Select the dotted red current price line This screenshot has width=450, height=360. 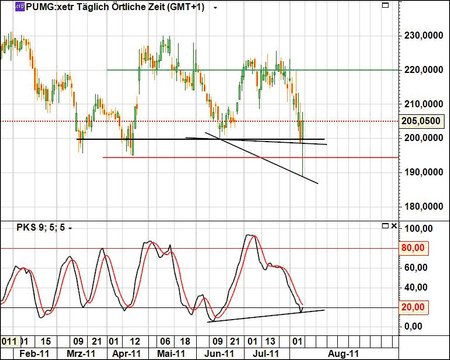[x=199, y=121]
